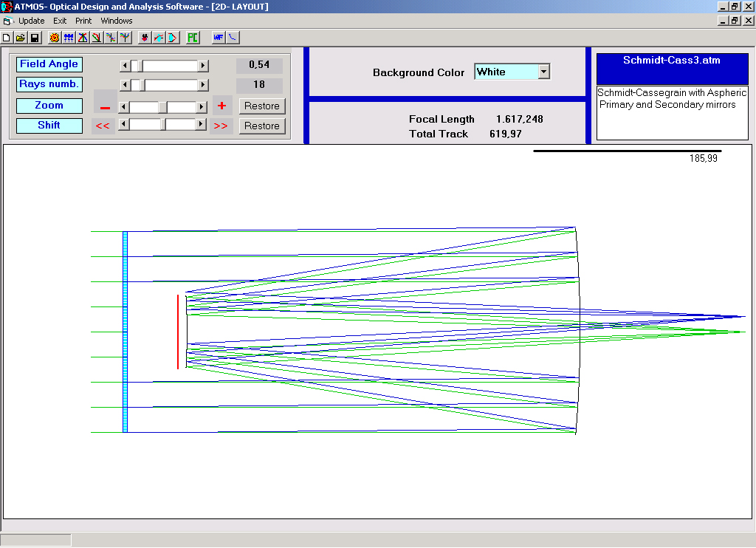Click the red arc with axes icon
This screenshot has height=548, width=756.
click(x=97, y=38)
